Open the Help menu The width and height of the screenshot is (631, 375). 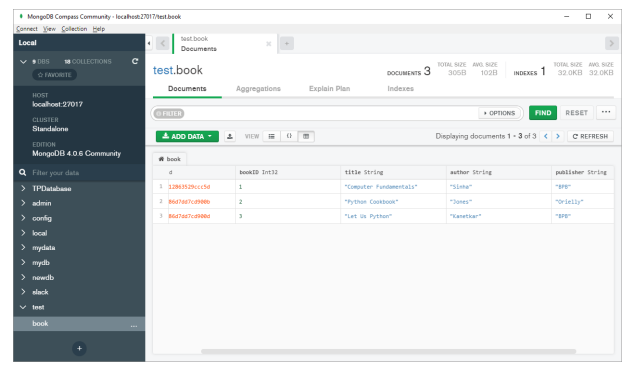coord(99,29)
